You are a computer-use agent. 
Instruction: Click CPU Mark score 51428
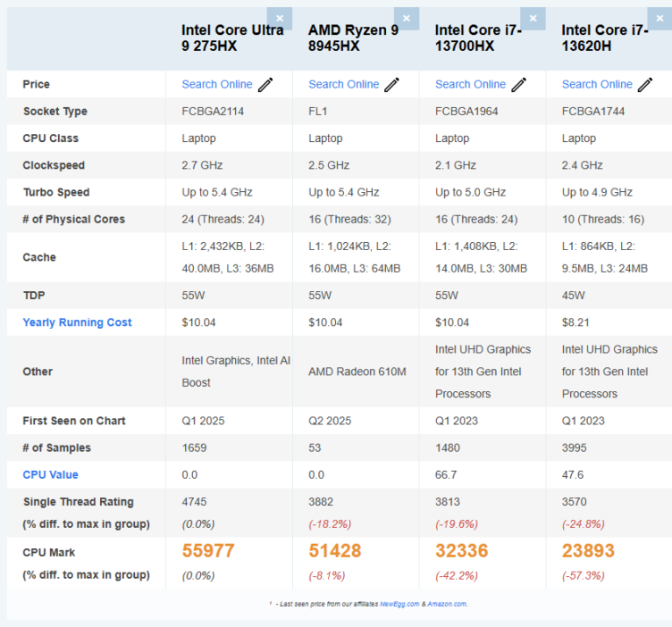pyautogui.click(x=335, y=551)
